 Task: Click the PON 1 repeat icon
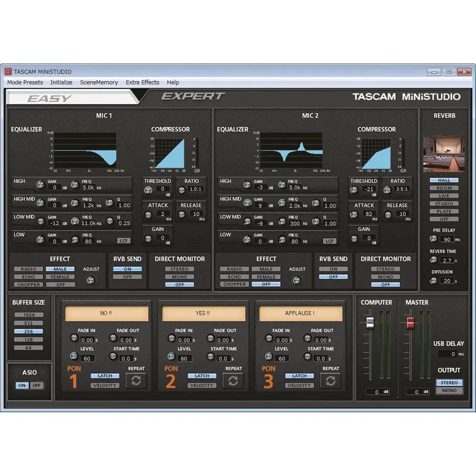coord(136,381)
